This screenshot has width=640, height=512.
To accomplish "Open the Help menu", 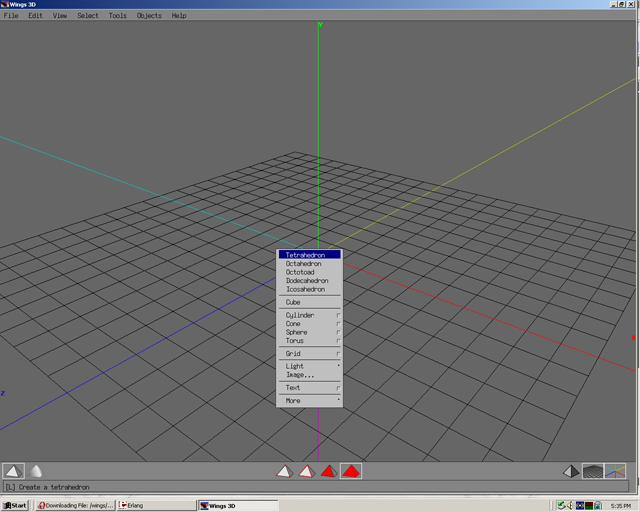I will [179, 16].
